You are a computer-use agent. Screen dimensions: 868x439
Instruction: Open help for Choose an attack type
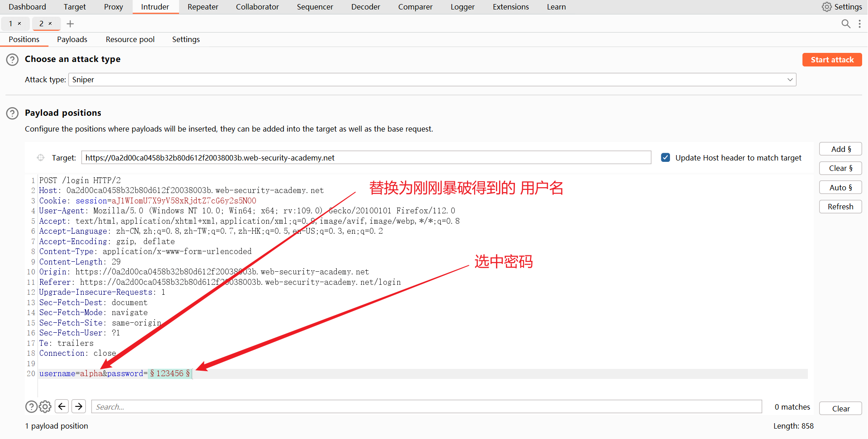[x=12, y=60]
